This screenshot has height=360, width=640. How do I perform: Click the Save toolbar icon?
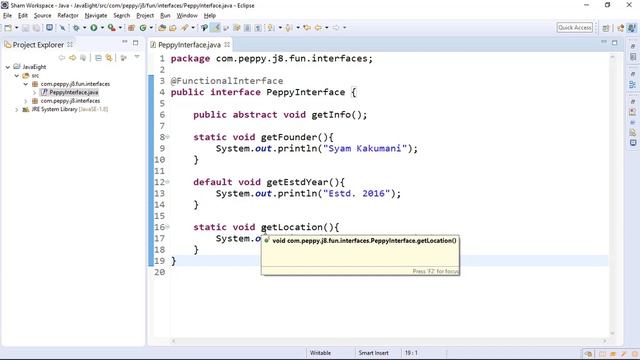click(x=26, y=28)
